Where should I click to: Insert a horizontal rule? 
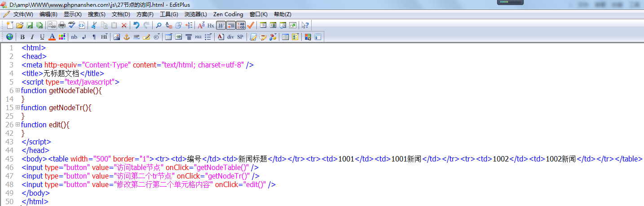pos(137,37)
